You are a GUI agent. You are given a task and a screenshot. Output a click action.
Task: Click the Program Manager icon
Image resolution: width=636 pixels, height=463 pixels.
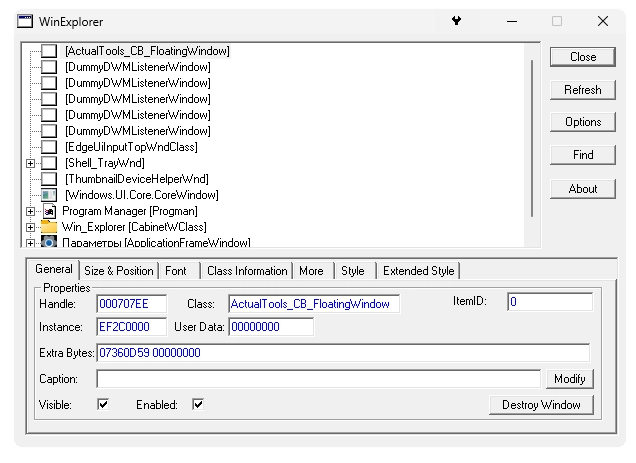(x=49, y=211)
